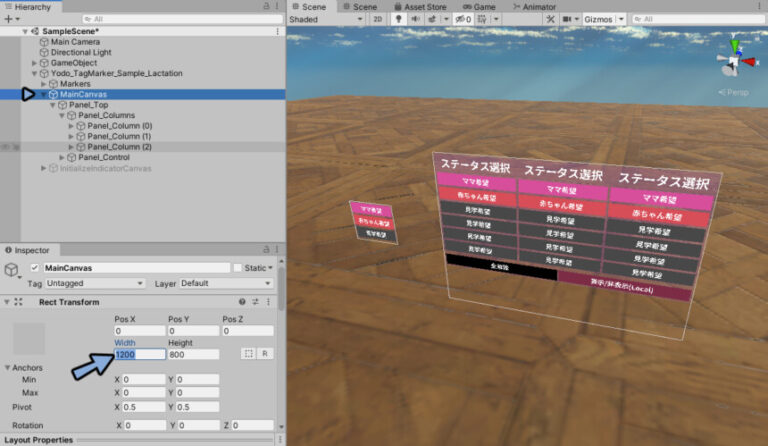This screenshot has width=768, height=446.
Task: Open the Tag Untagged dropdown
Action: (95, 283)
